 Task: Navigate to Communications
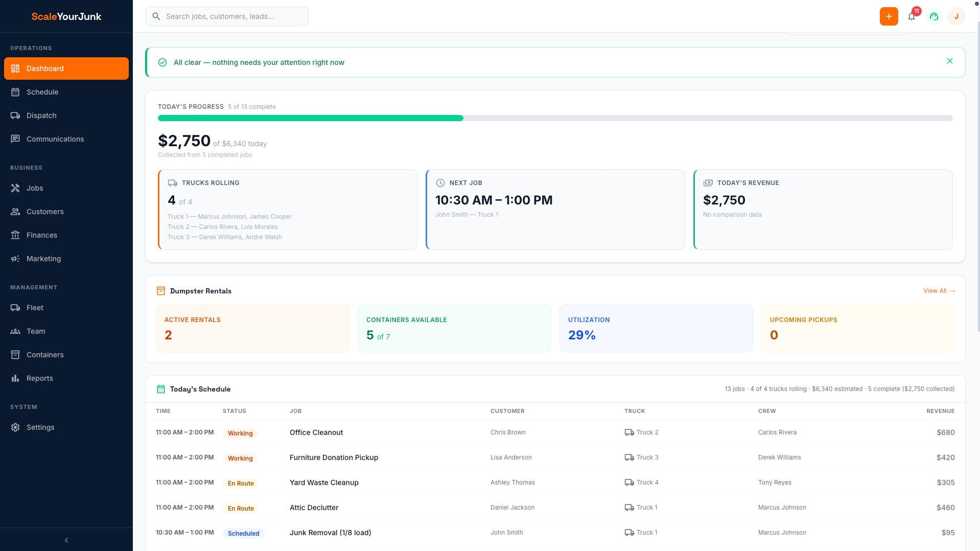click(x=66, y=139)
